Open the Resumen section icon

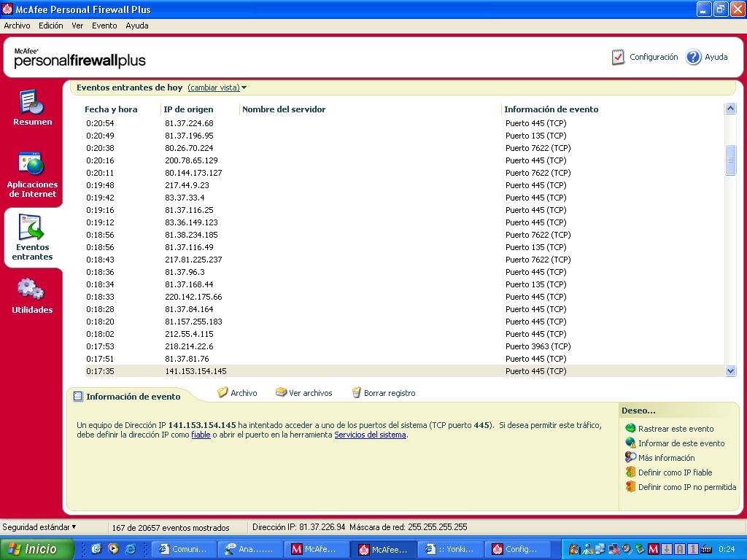click(31, 102)
